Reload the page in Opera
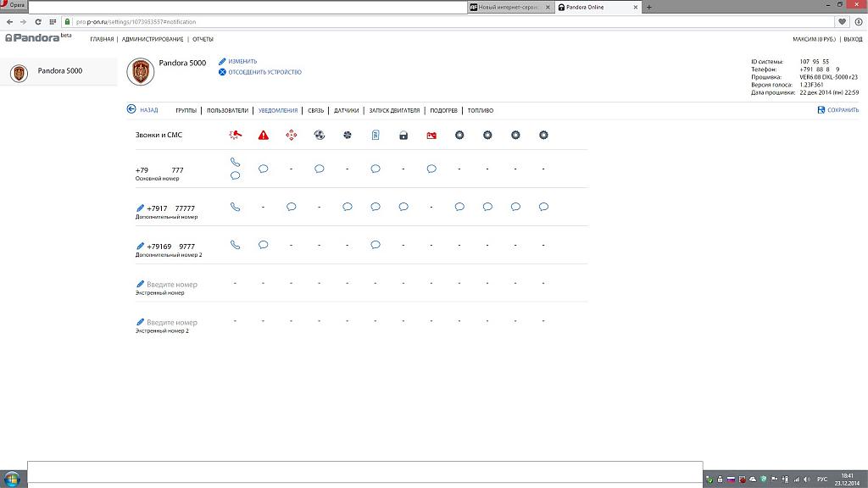Viewport: 868px width, 488px height. (37, 21)
